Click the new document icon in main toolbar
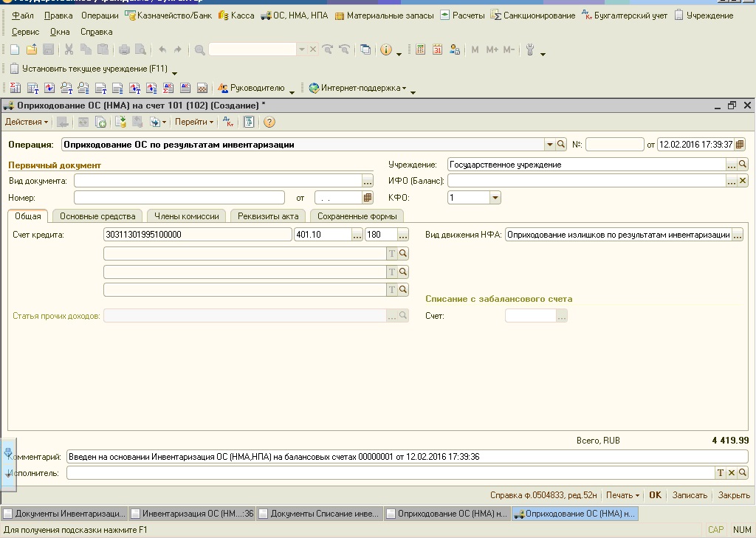756x538 pixels. pos(15,49)
